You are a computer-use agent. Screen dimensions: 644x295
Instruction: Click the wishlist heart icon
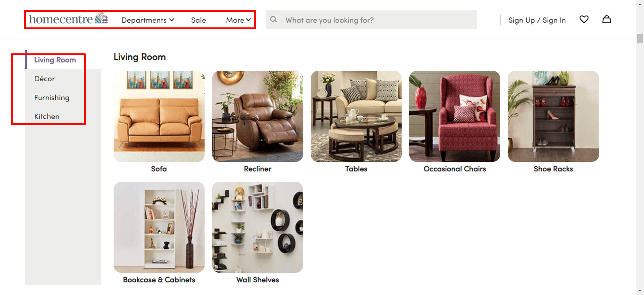coord(584,19)
